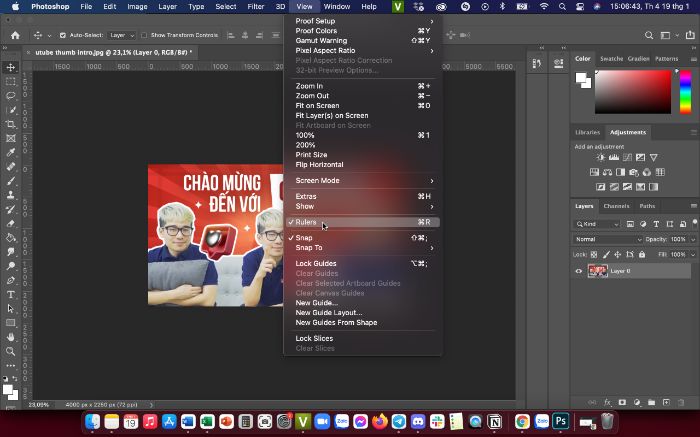Toggle lock all padlock in Layers
Screen dimensions: 700x437
point(642,254)
